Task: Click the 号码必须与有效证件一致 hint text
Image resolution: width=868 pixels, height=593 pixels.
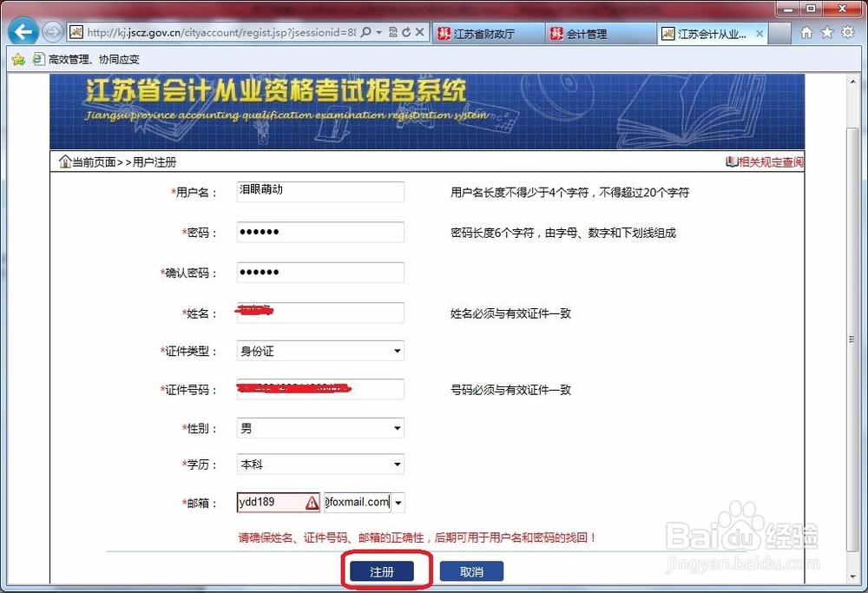Action: (x=510, y=390)
